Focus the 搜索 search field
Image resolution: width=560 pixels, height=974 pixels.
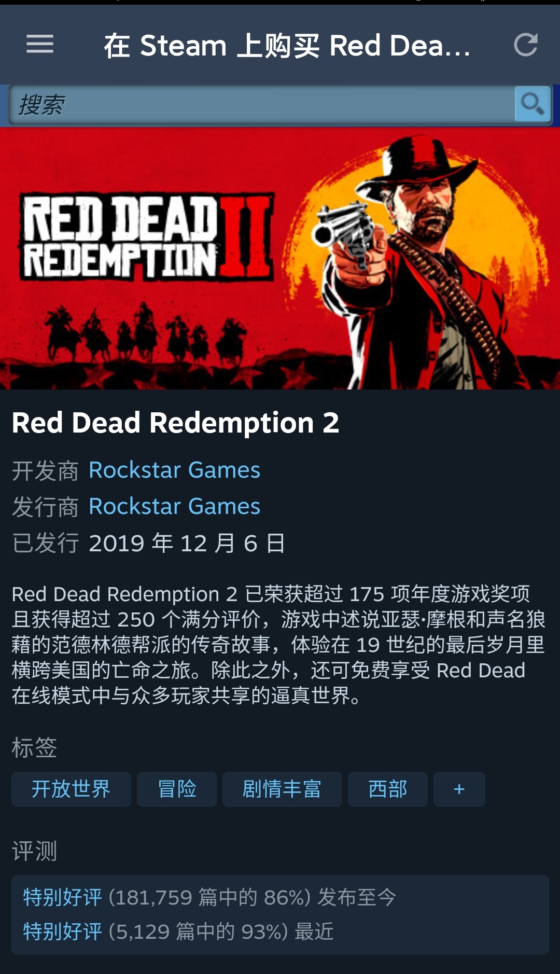point(262,105)
